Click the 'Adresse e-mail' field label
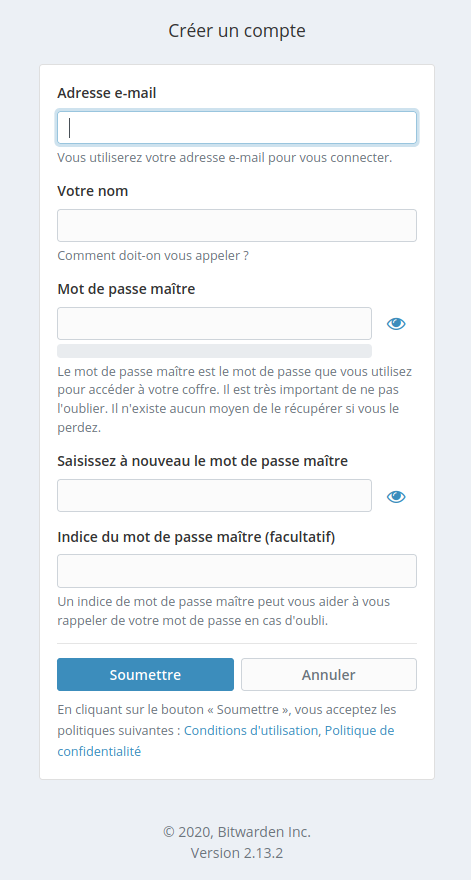The width and height of the screenshot is (471, 880). click(107, 93)
